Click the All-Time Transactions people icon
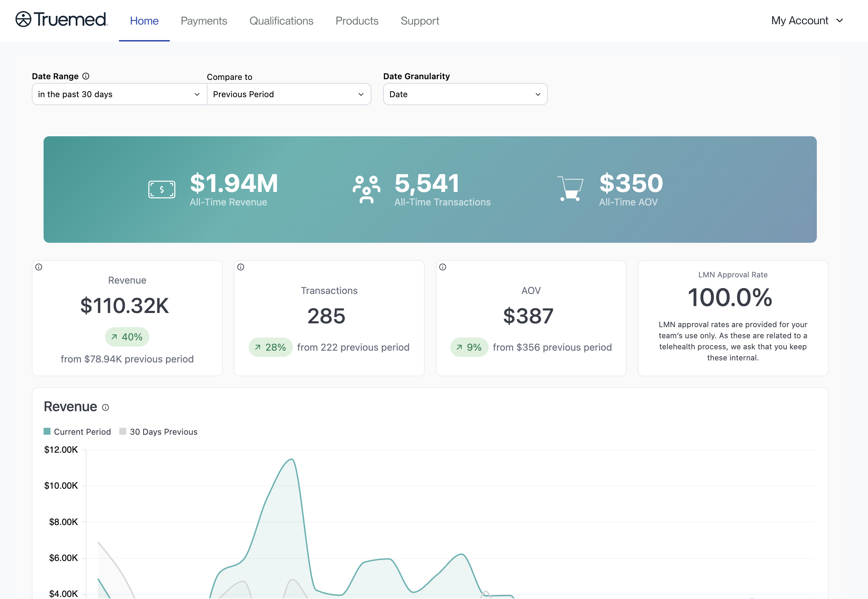 click(x=366, y=190)
